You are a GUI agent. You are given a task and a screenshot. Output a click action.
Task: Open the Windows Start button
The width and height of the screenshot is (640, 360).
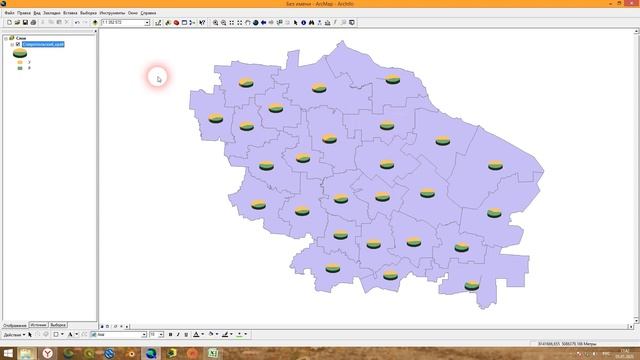[x=8, y=353]
